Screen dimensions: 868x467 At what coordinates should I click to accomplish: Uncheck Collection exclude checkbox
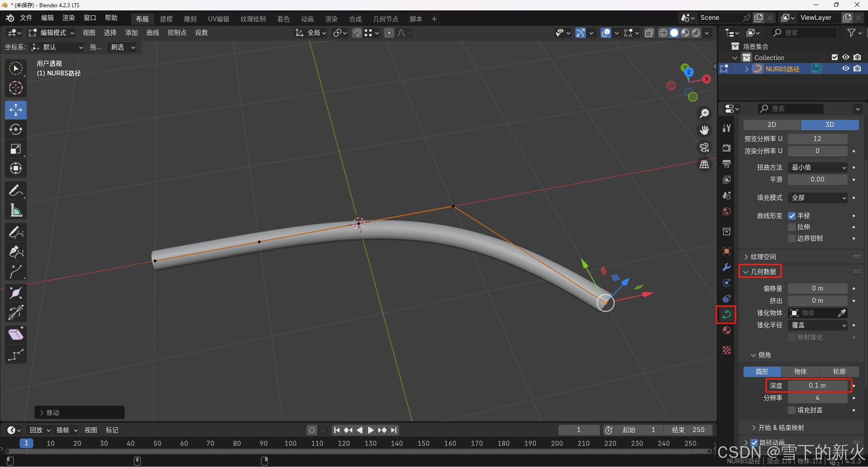835,57
